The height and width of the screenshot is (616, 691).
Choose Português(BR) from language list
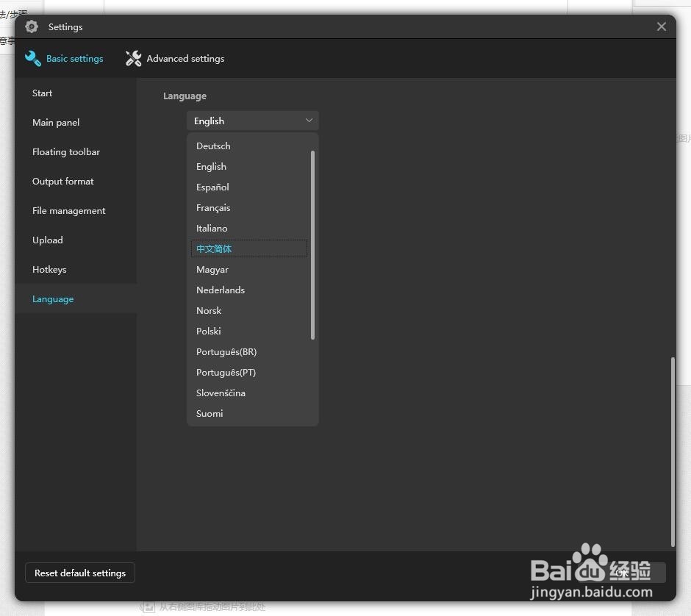tap(249, 351)
